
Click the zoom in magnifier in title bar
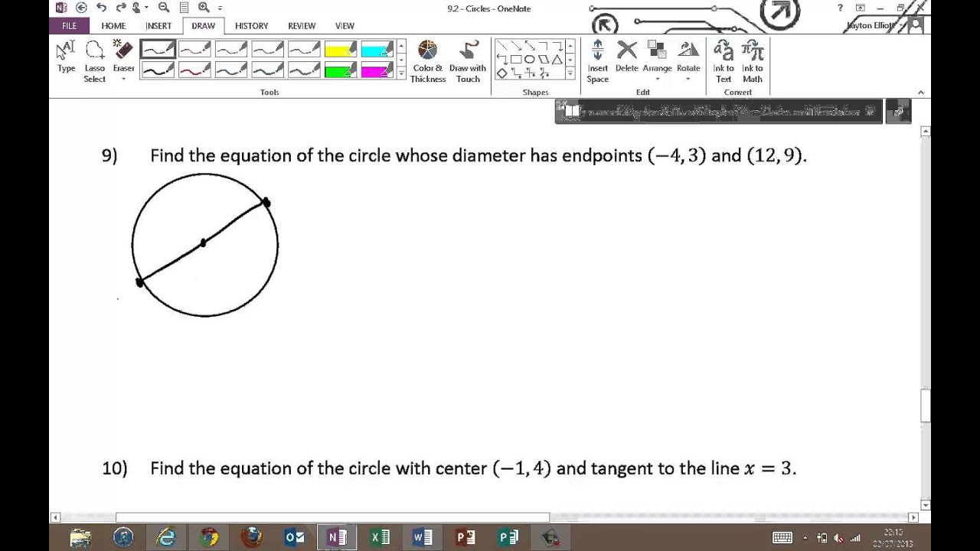coord(204,8)
